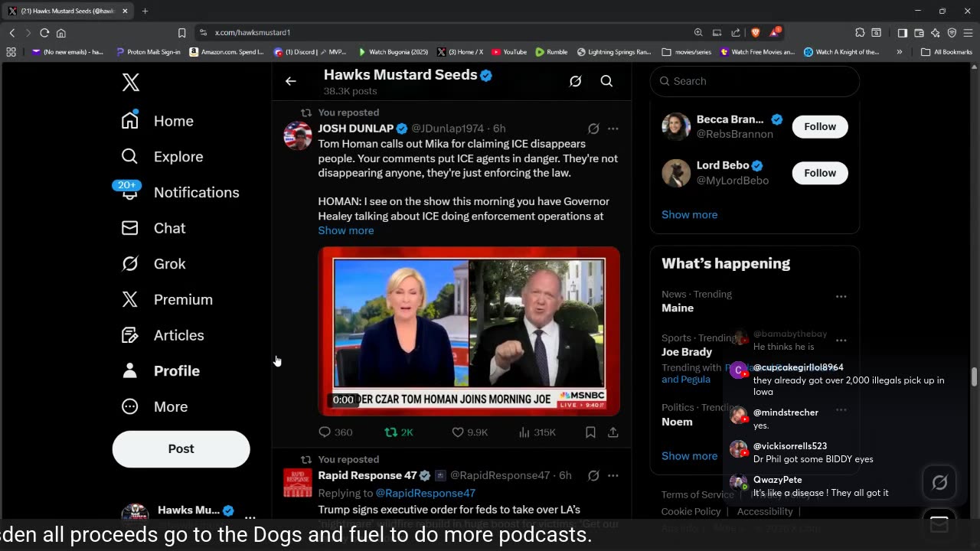Open the floating Grok button
980x551 pixels.
click(939, 482)
